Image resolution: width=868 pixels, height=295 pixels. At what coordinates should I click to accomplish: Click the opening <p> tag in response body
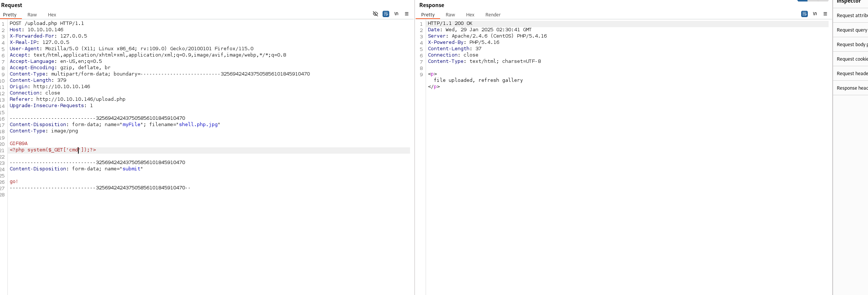(432, 74)
